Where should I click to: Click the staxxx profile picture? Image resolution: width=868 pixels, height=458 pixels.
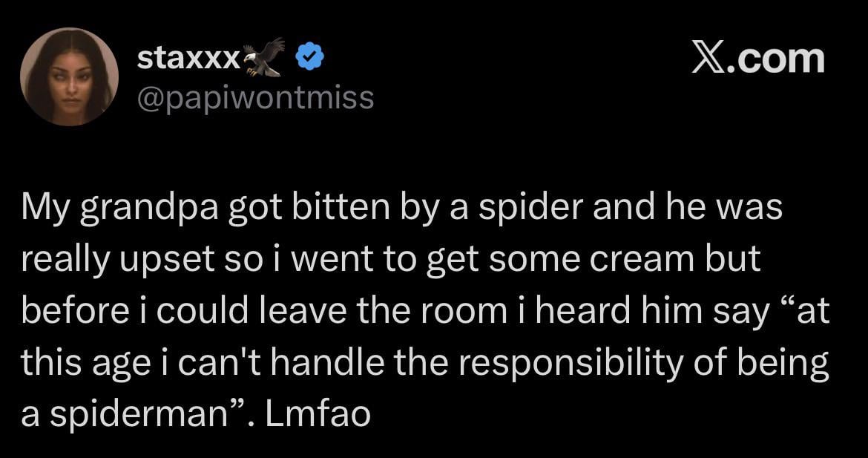pyautogui.click(x=69, y=76)
